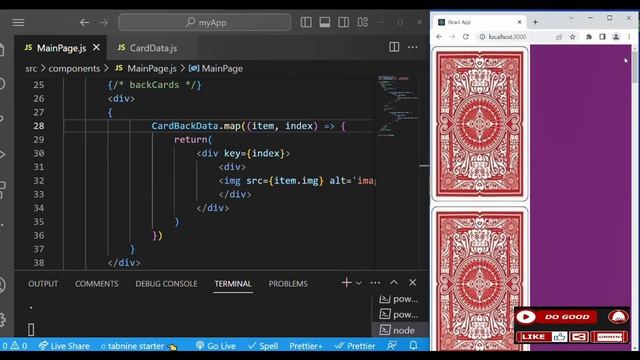
Task: Go back in the browser
Action: 439,37
